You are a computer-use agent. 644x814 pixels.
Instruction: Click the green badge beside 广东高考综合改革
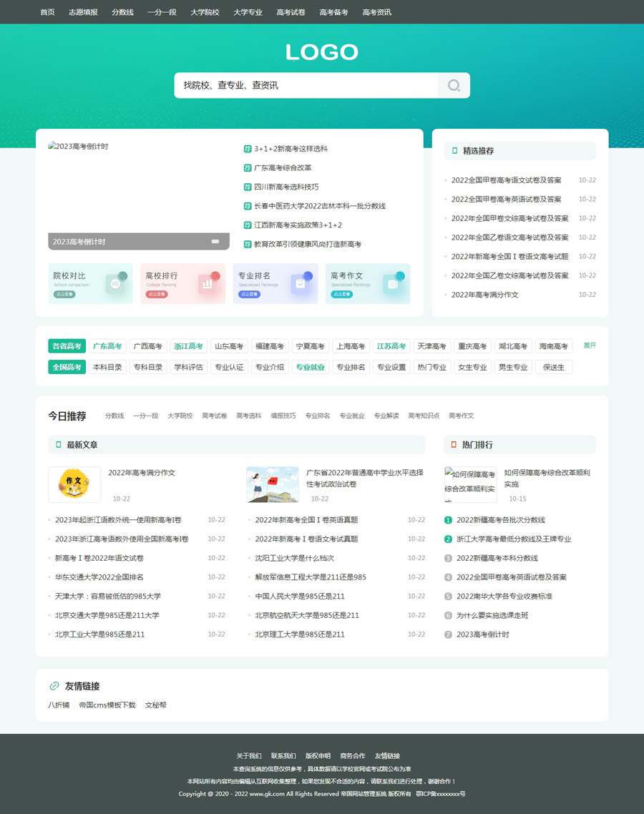coord(248,168)
